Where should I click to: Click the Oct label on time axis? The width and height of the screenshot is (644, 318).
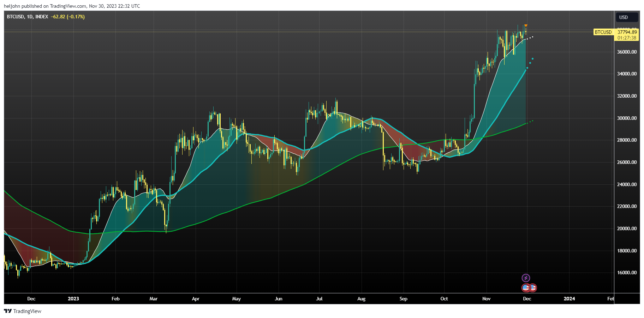pyautogui.click(x=444, y=299)
